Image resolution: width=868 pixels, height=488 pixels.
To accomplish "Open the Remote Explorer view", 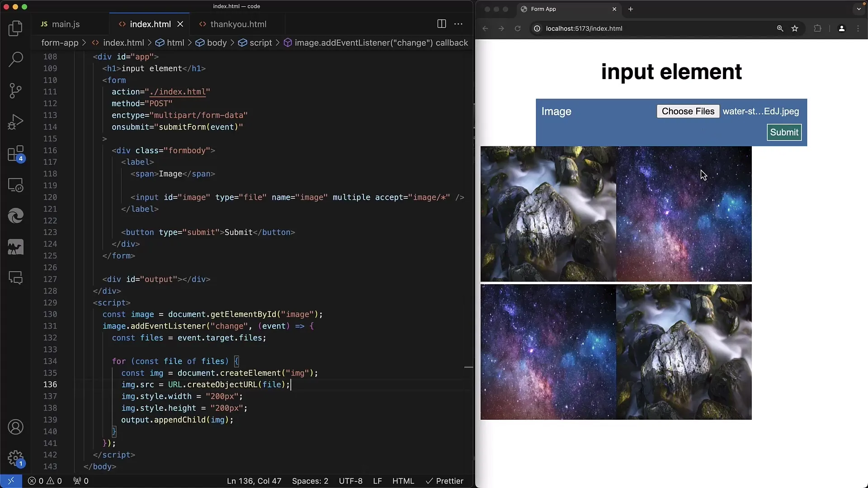I will click(15, 185).
